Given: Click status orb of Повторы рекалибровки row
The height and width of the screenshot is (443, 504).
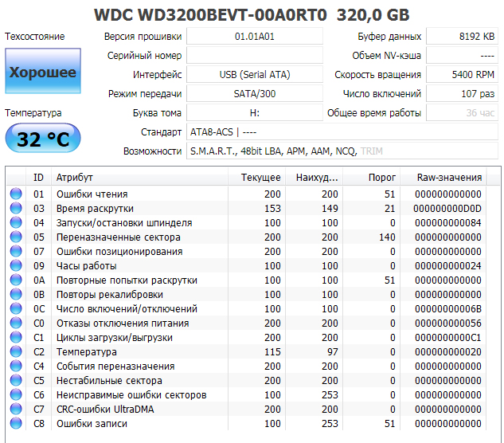Looking at the screenshot, I should [16, 294].
